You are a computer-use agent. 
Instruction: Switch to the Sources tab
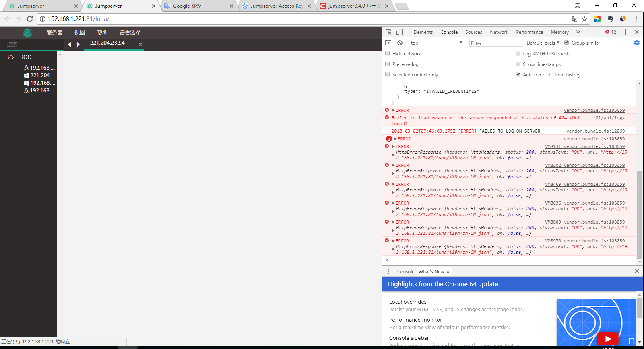coord(474,32)
